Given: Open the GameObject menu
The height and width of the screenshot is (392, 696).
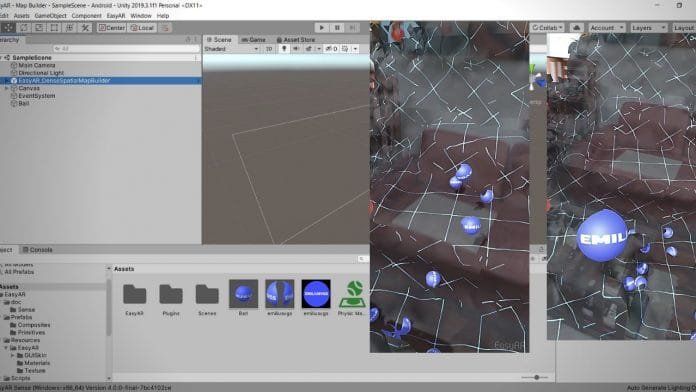Looking at the screenshot, I should pyautogui.click(x=51, y=16).
